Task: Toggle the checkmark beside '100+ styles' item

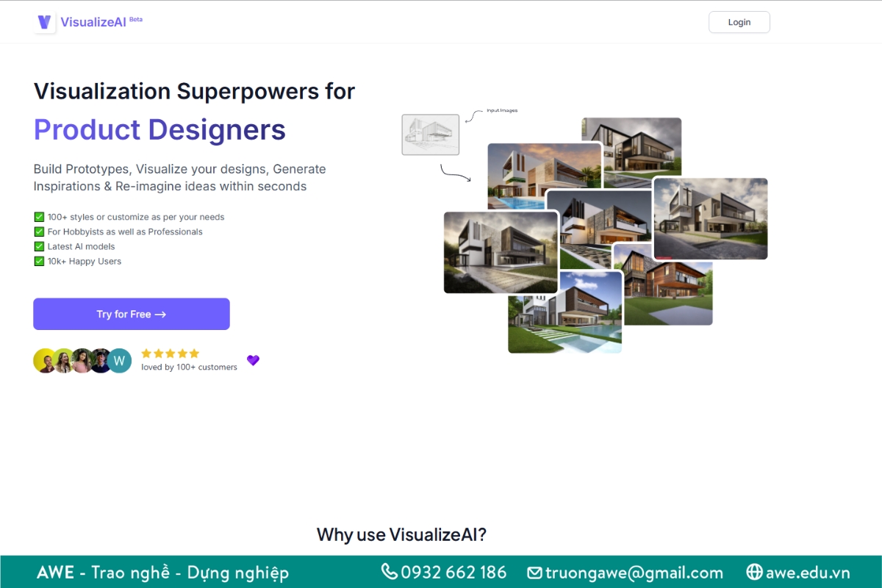Action: pos(38,217)
